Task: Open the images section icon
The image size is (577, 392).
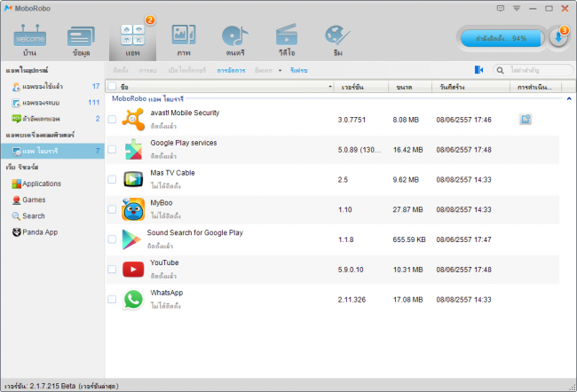Action: click(x=184, y=41)
